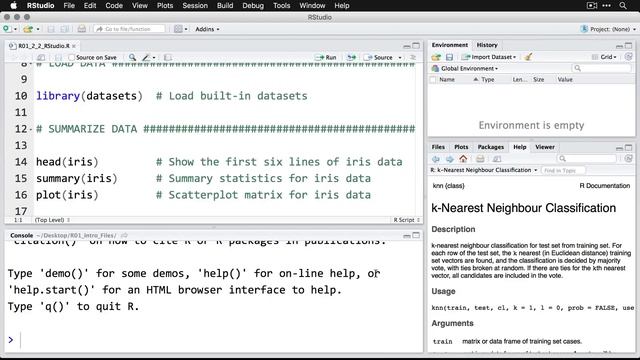Screen dimensions: 640x360
Task: Toggle the select-all checkbox in Environment header
Action: [433, 80]
